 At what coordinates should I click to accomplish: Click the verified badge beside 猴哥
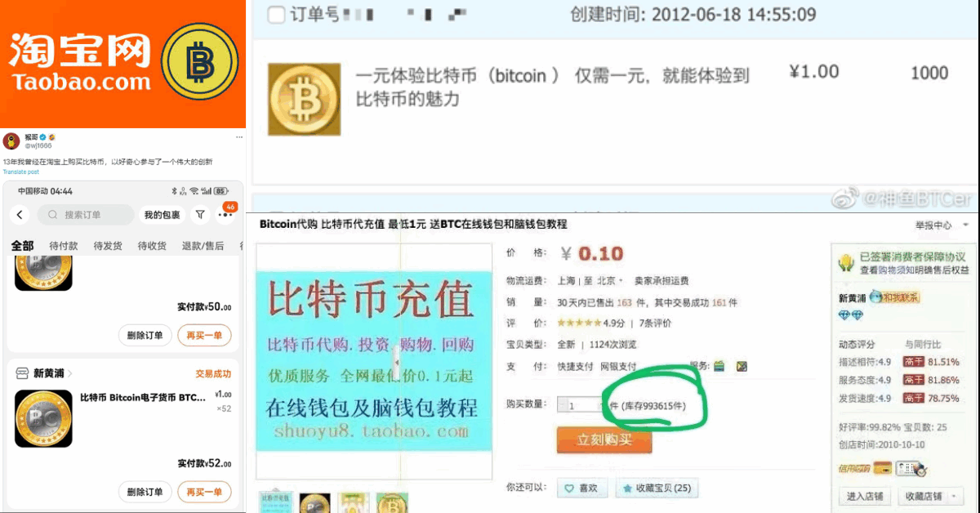[x=44, y=136]
